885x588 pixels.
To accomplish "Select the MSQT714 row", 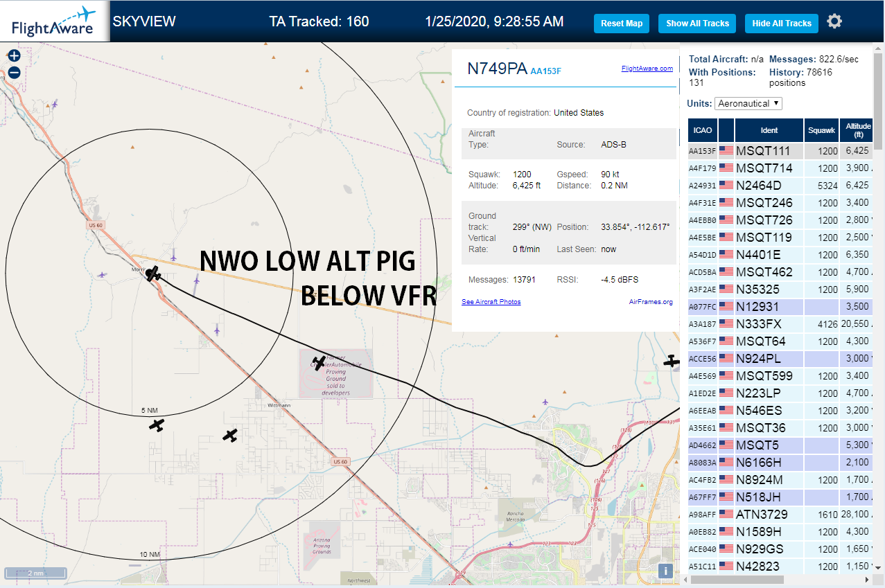I will (782, 168).
